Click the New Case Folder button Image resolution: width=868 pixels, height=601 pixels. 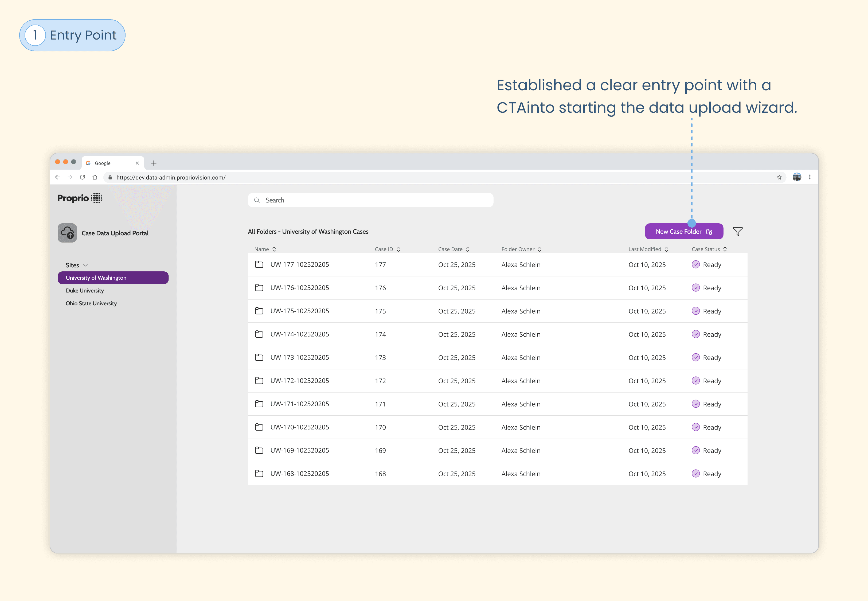pyautogui.click(x=683, y=231)
